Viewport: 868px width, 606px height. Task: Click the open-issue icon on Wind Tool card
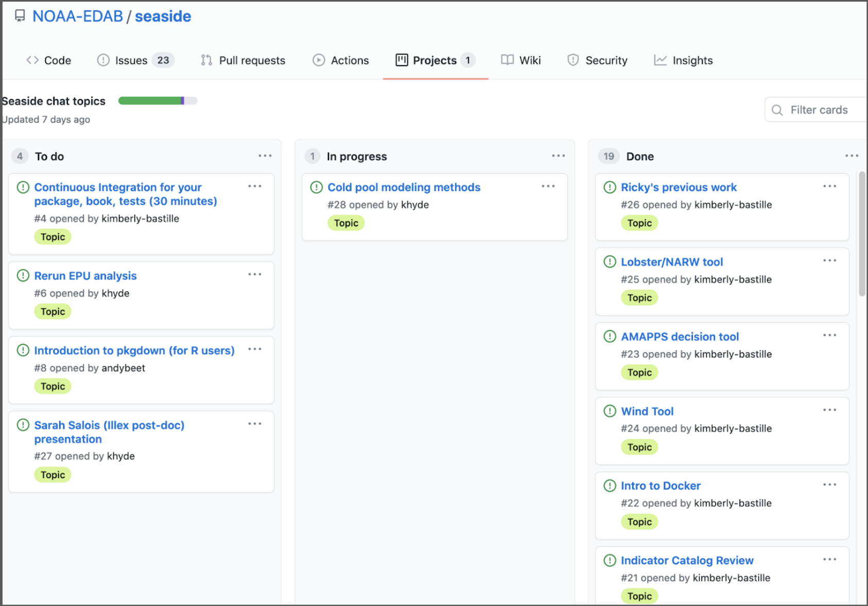610,411
